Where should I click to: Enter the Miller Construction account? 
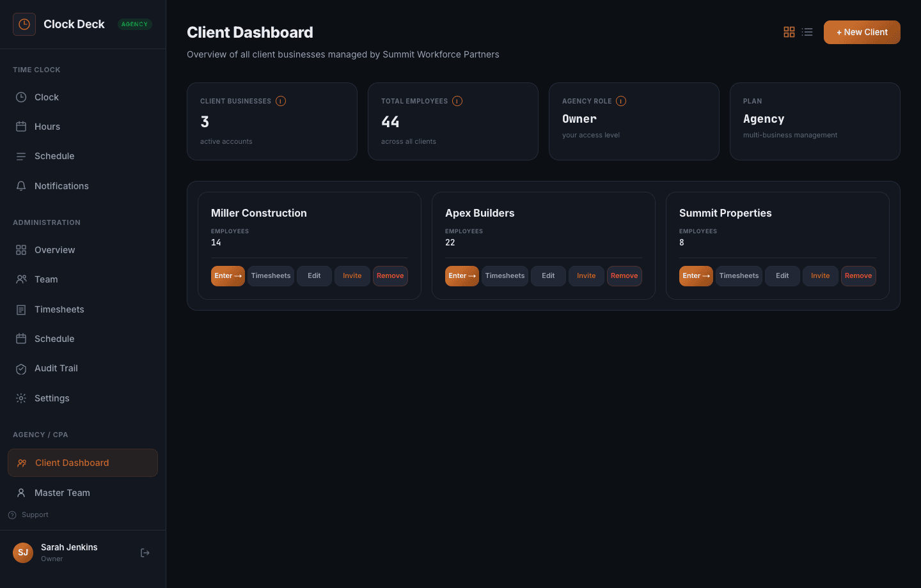tap(228, 276)
